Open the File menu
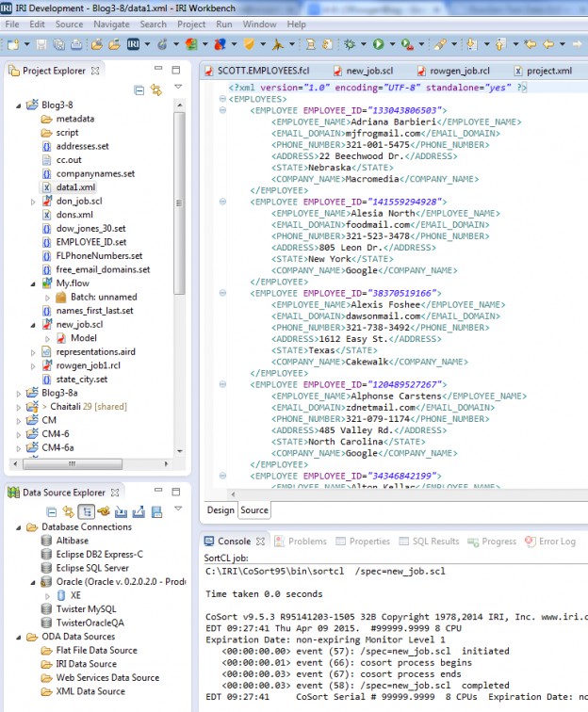 (x=12, y=24)
